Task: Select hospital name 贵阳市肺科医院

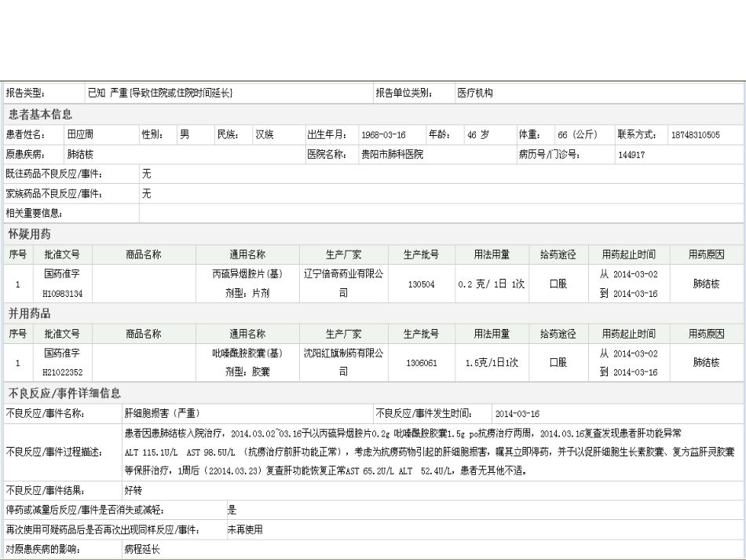Action: pyautogui.click(x=392, y=154)
